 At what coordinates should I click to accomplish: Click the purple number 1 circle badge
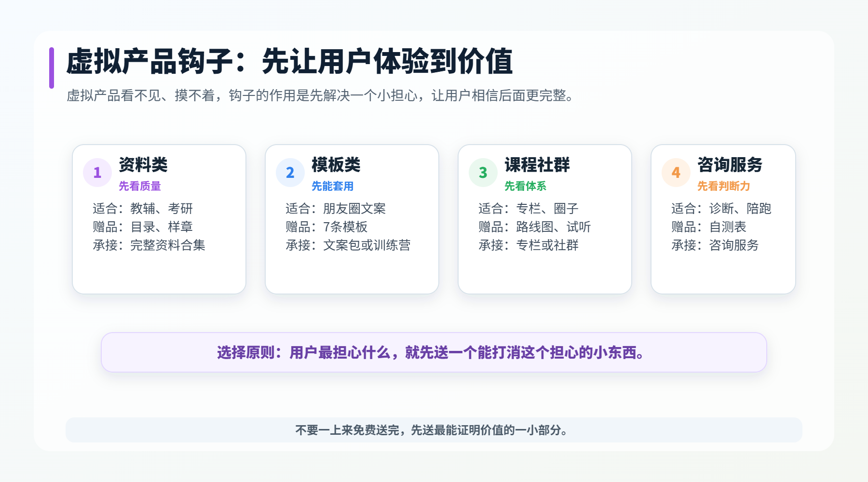click(x=97, y=173)
